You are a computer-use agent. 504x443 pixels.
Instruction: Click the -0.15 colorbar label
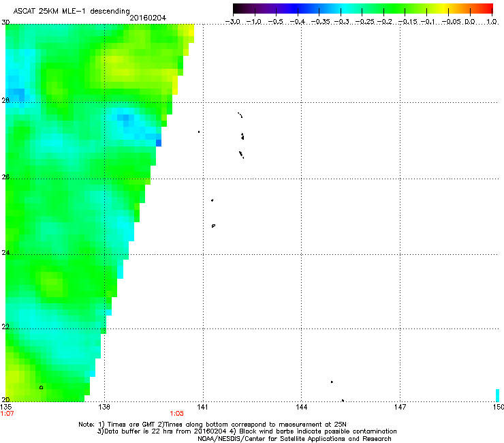[407, 22]
